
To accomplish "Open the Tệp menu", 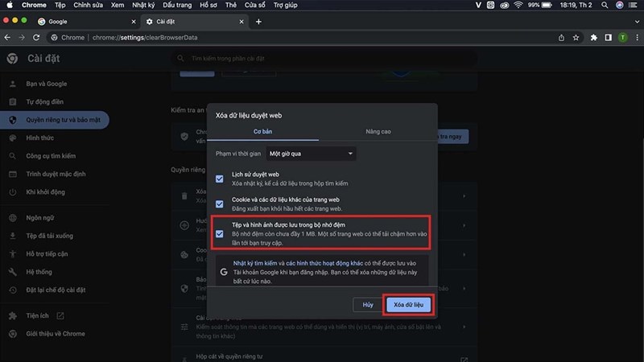I will coord(60,5).
